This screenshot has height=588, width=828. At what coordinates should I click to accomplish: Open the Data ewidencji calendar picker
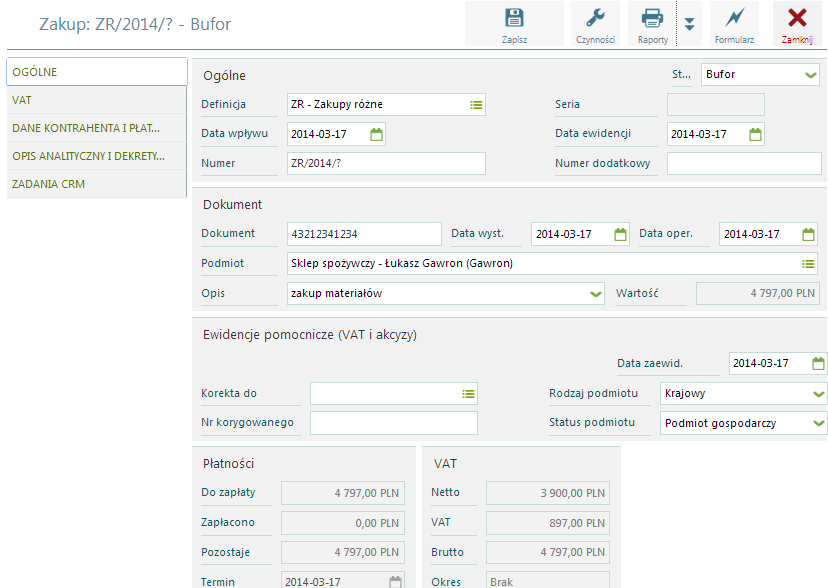click(755, 135)
